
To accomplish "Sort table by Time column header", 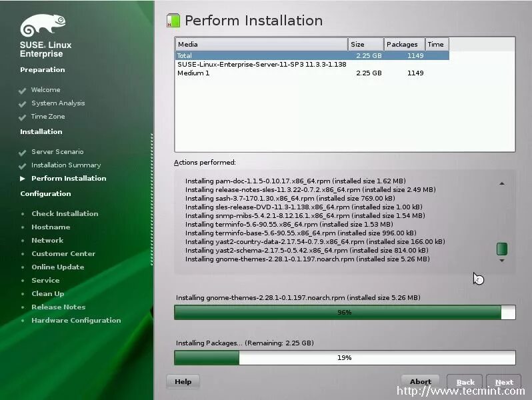I will tap(437, 45).
